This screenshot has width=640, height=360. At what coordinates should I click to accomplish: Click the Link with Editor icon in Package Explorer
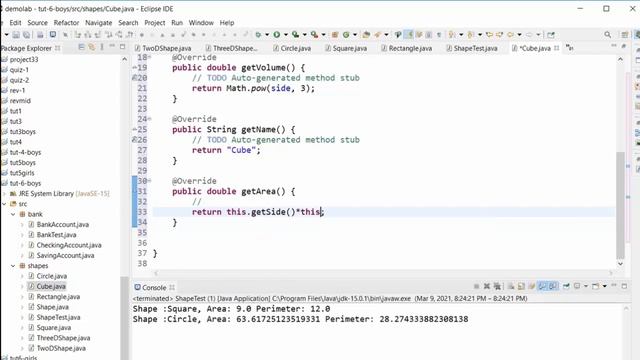tap(92, 47)
